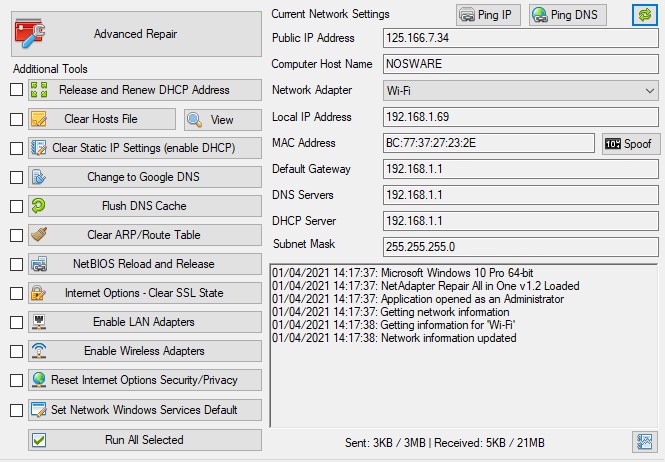Click the Clear ARP/Route Table broom icon
The width and height of the screenshot is (665, 462).
tap(39, 235)
